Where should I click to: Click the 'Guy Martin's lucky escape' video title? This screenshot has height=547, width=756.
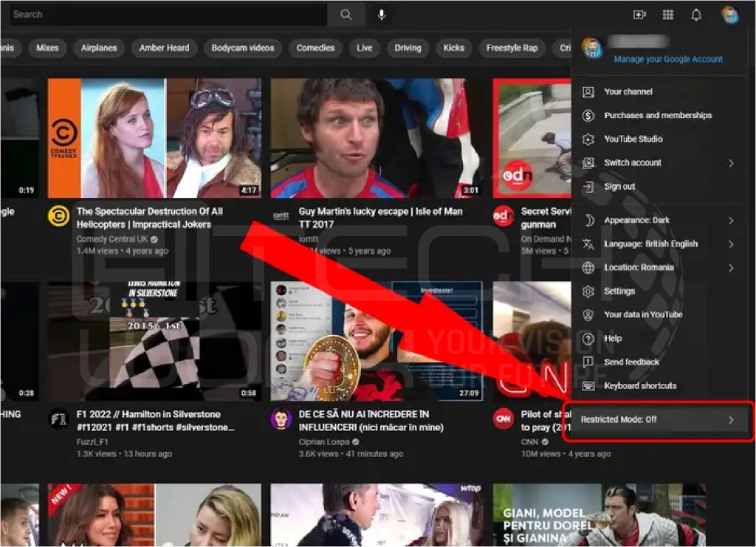tap(380, 218)
